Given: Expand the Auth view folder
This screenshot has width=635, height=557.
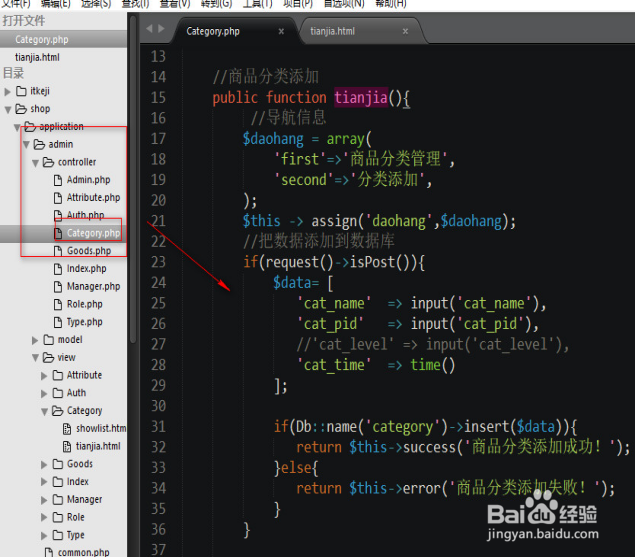Looking at the screenshot, I should (x=44, y=393).
